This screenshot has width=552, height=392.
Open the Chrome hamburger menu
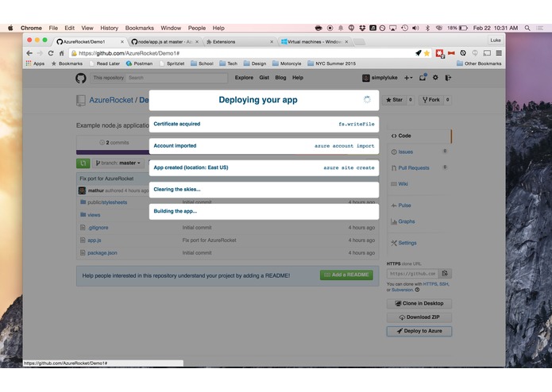pyautogui.click(x=499, y=53)
